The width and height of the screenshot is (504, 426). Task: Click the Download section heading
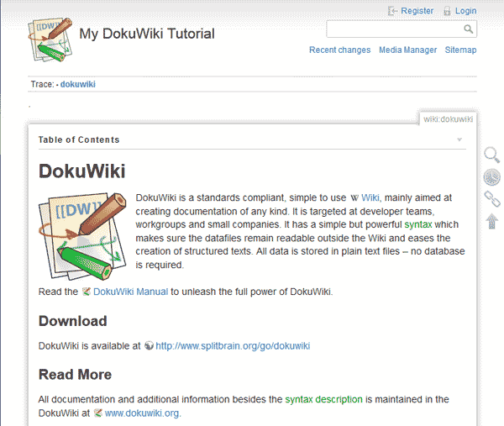[73, 321]
